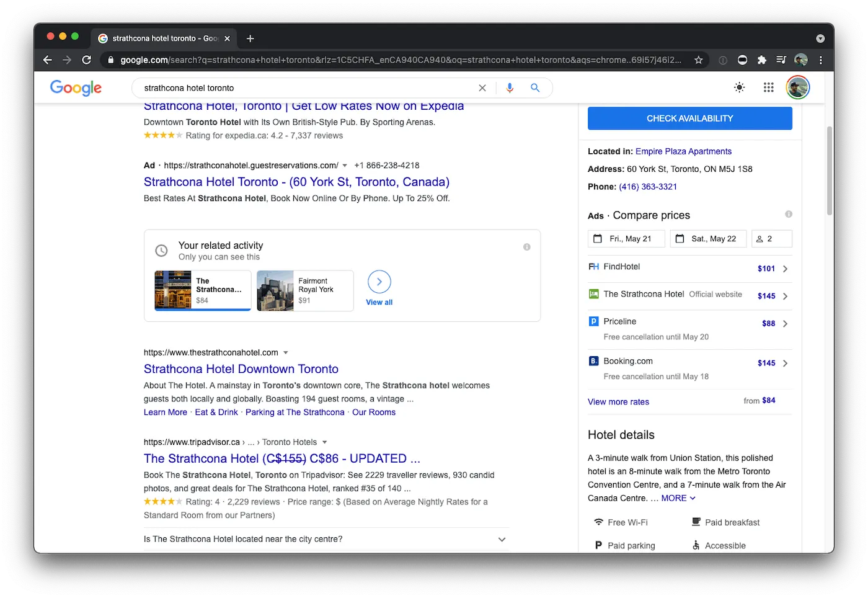
Task: Click the search query input field
Action: coord(307,88)
